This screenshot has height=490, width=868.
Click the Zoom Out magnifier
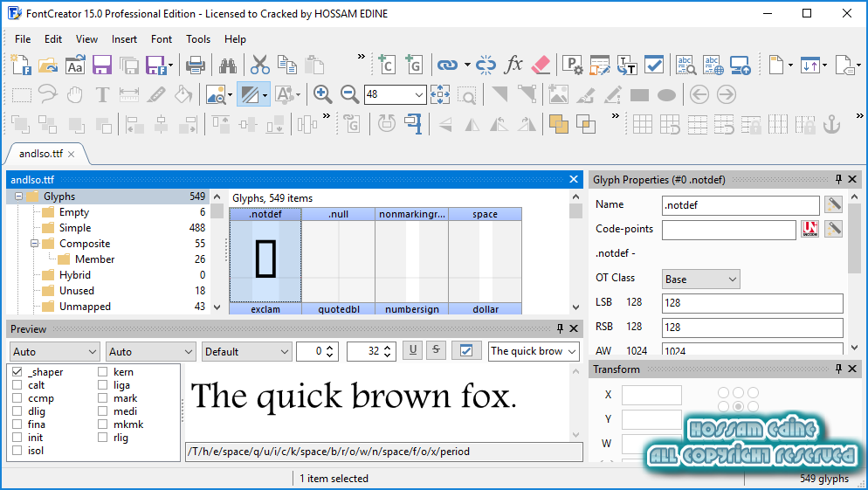(349, 94)
